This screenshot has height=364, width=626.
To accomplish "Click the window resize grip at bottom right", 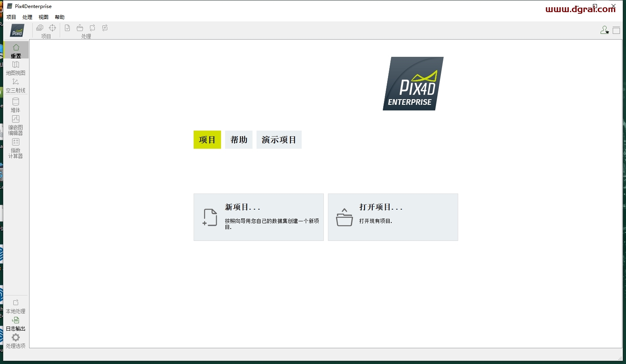I will pos(620,358).
